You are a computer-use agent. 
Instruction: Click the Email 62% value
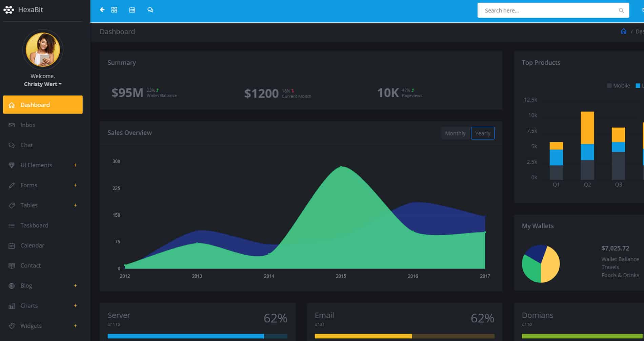482,318
